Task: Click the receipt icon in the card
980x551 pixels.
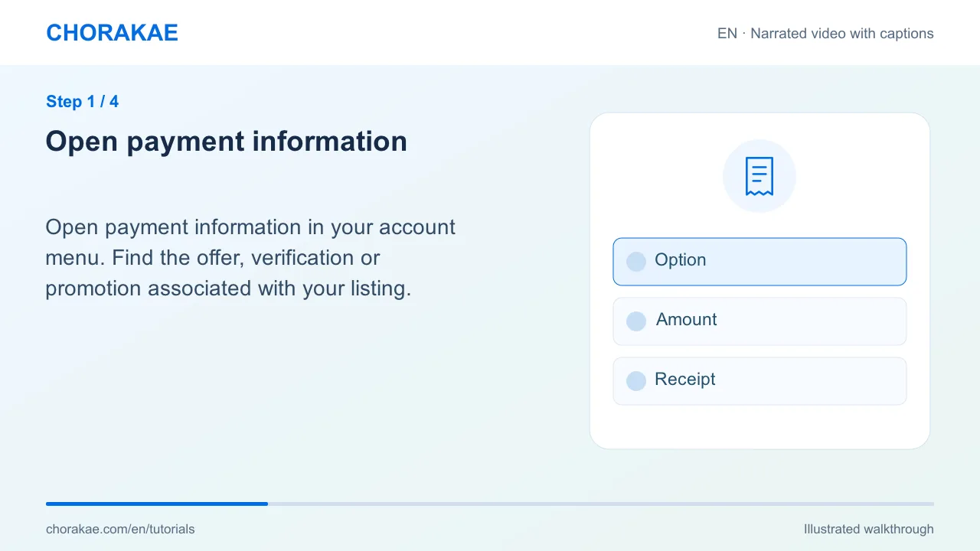Action: (x=759, y=176)
